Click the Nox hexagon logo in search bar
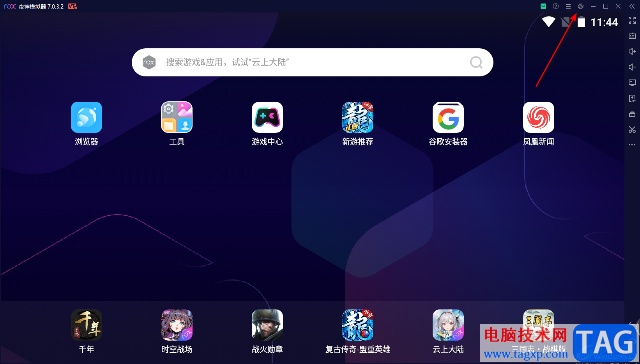 149,62
